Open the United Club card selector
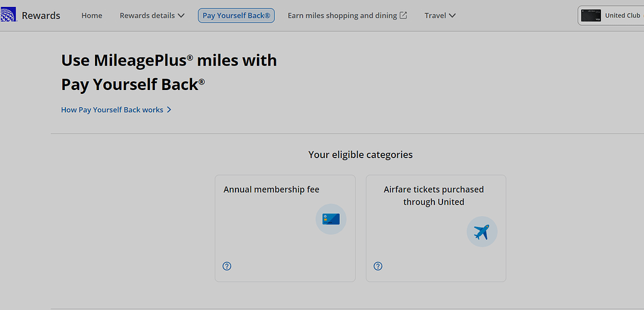The width and height of the screenshot is (644, 310). coord(611,16)
